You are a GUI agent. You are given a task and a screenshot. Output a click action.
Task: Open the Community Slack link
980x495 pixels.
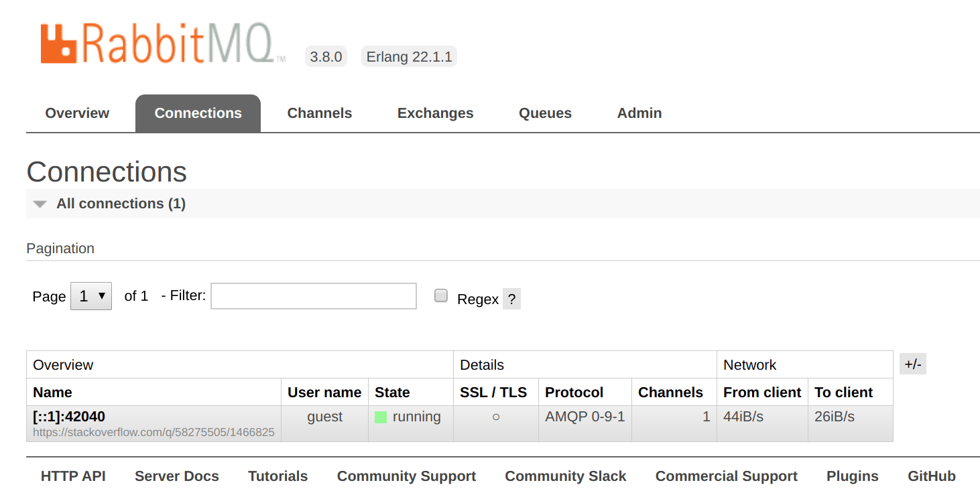point(565,476)
